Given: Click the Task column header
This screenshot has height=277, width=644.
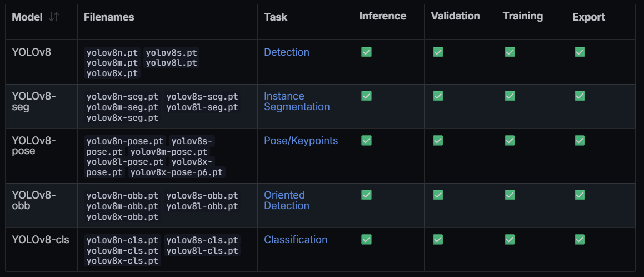Looking at the screenshot, I should [276, 17].
